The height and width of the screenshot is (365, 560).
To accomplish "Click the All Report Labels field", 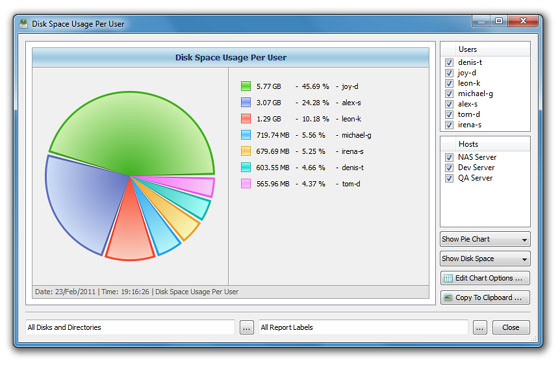I will coord(363,327).
